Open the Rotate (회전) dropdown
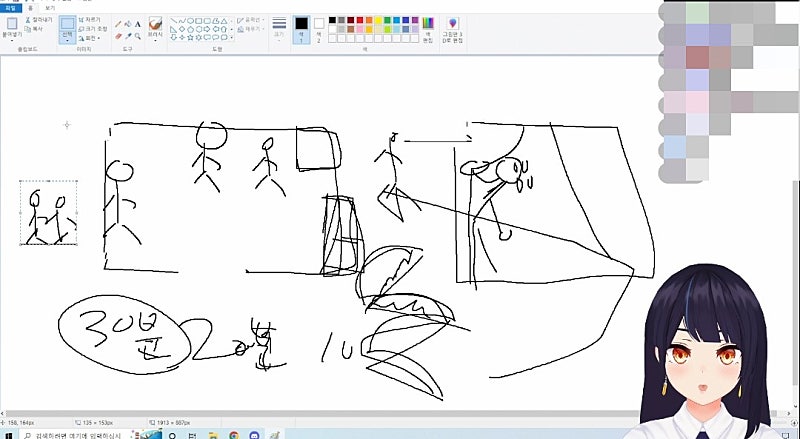This screenshot has height=439, width=800. [x=89, y=38]
